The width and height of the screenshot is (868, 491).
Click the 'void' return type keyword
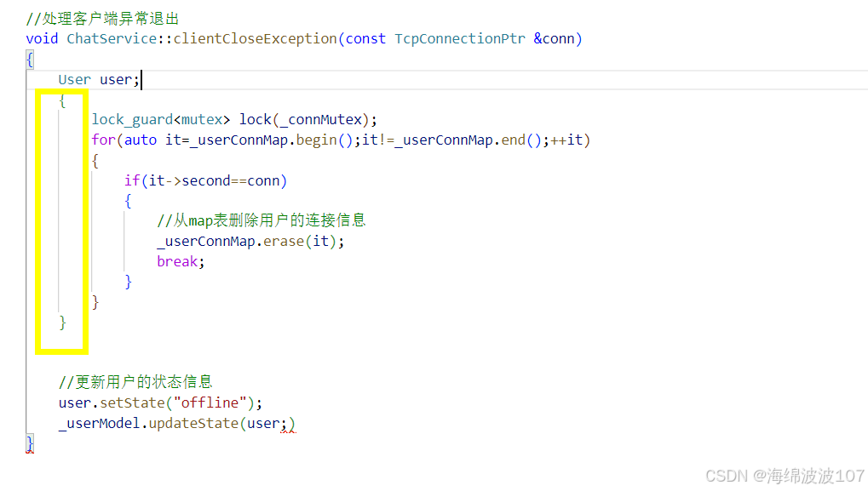click(42, 38)
